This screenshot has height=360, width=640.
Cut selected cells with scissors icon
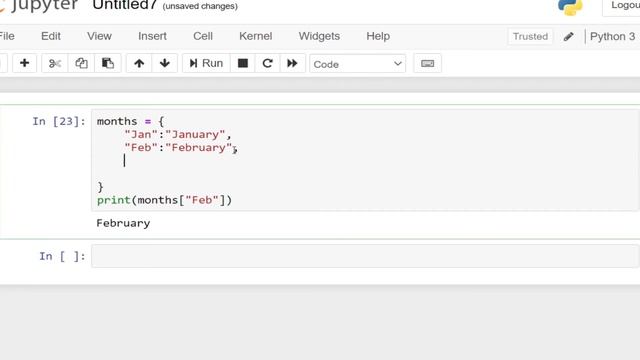pos(55,63)
